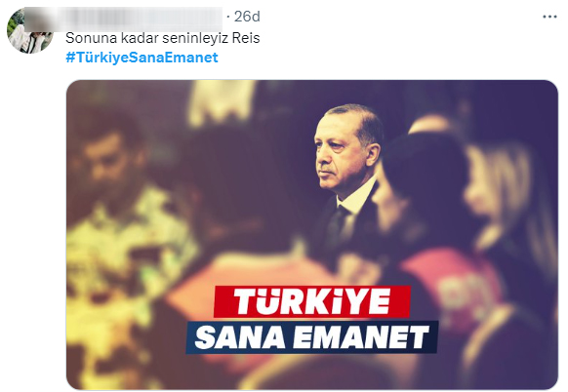This screenshot has width=568, height=392.
Task: Click the navy SANA EMANET banner in the image
Action: [312, 337]
